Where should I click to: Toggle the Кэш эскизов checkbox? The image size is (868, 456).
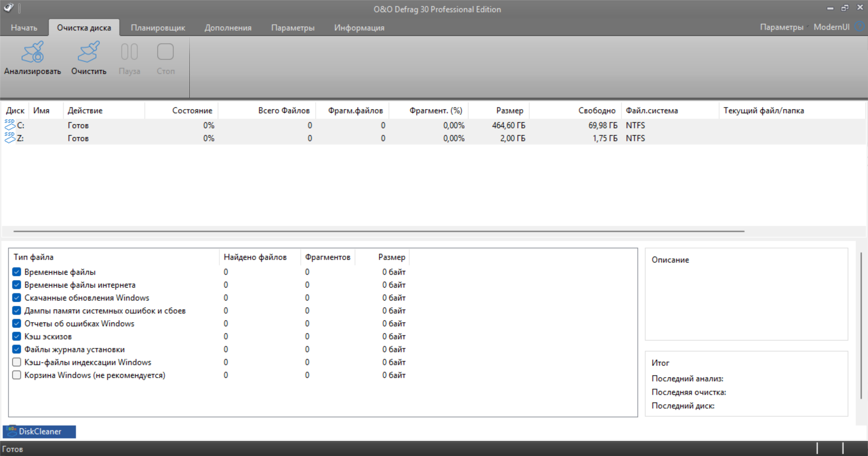point(17,336)
